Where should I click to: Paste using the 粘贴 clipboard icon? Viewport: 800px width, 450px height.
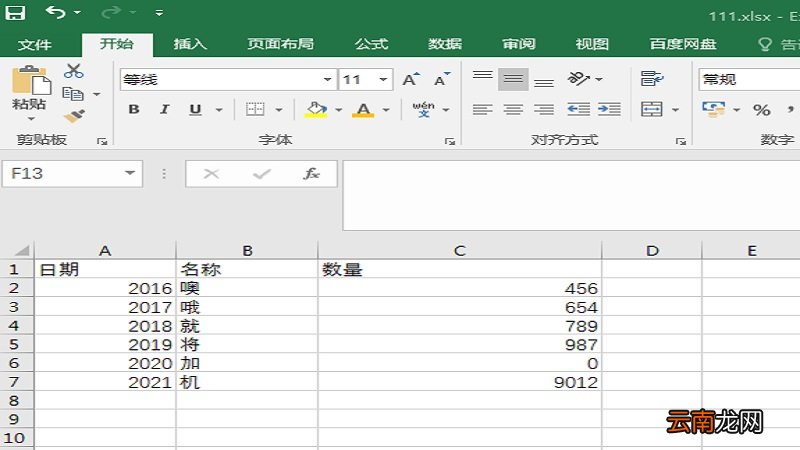tap(31, 81)
